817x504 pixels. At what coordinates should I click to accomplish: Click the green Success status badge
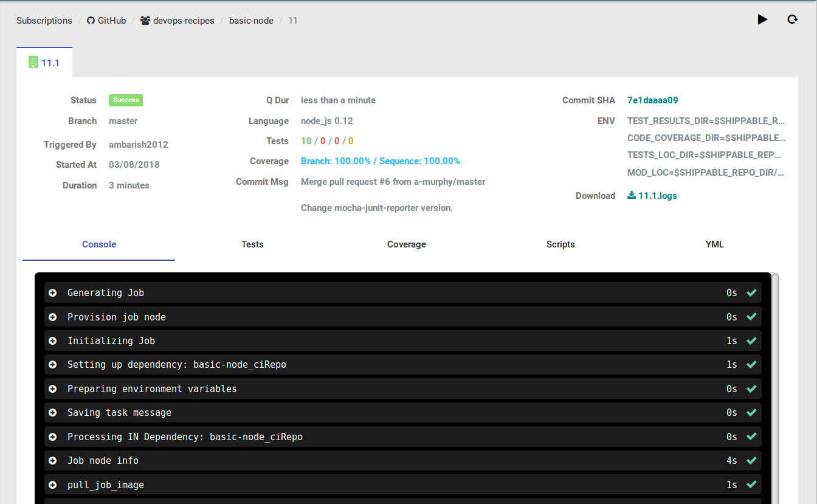[x=126, y=100]
